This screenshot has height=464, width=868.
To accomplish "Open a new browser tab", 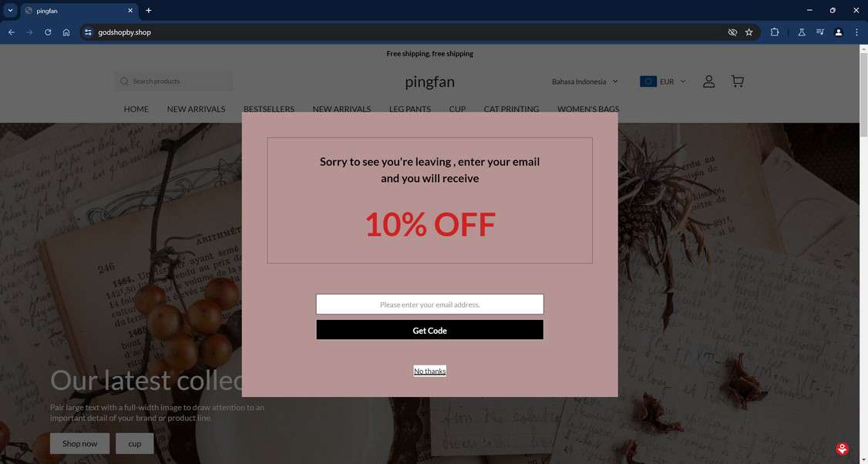I will (148, 10).
